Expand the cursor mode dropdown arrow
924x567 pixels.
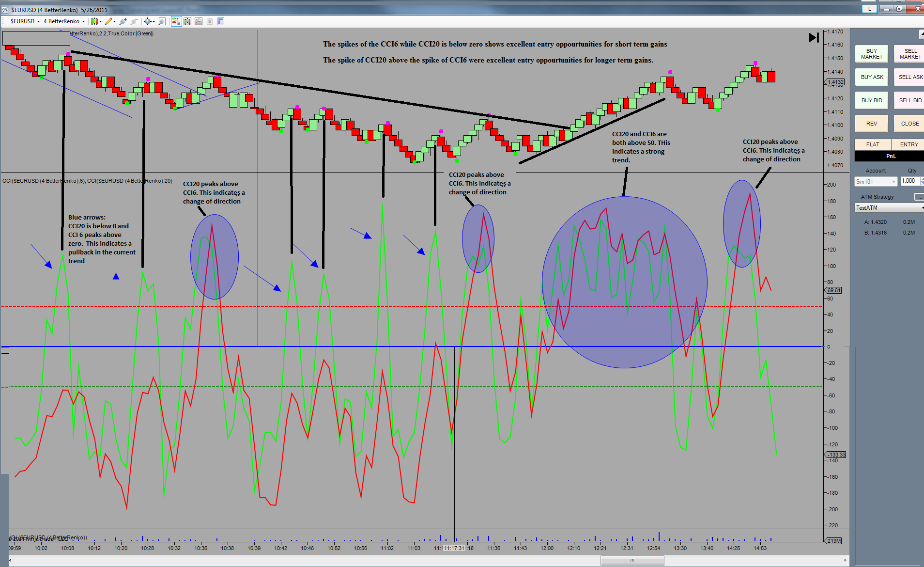click(x=154, y=21)
